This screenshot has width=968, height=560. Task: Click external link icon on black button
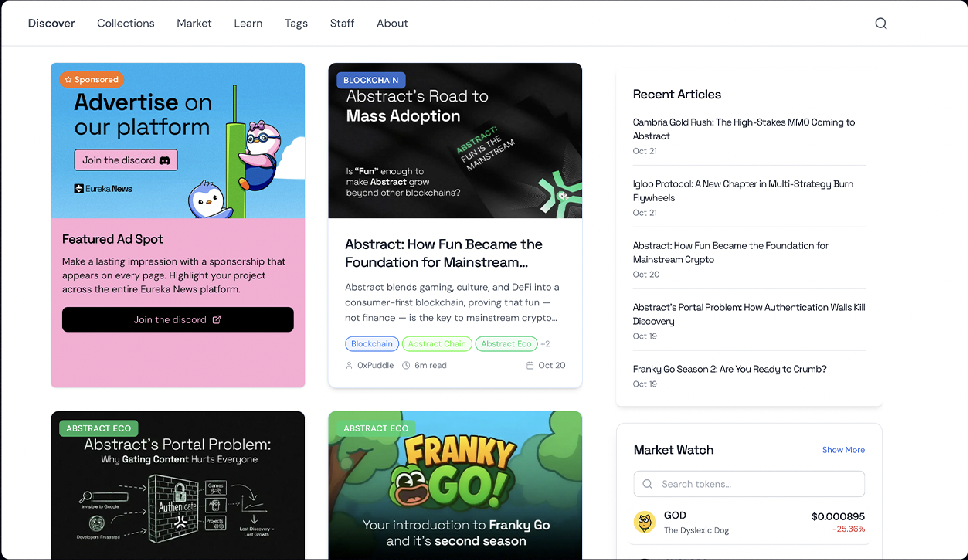[217, 320]
